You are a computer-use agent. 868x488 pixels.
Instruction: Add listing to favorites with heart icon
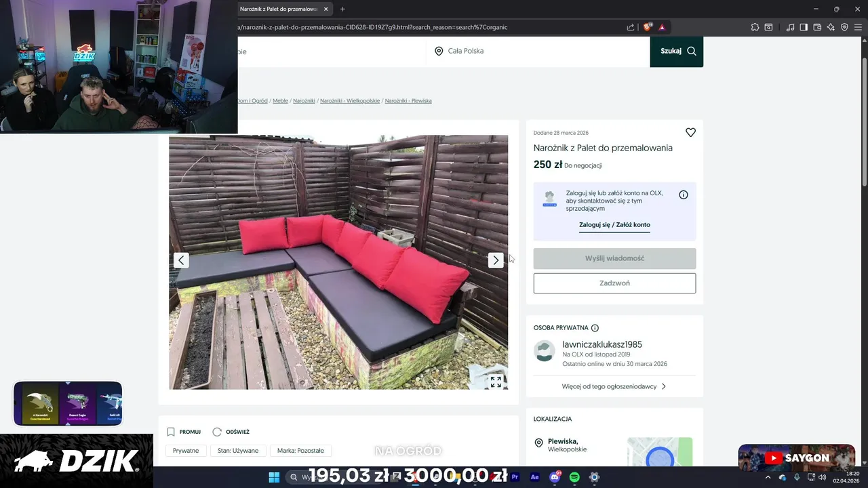(690, 133)
